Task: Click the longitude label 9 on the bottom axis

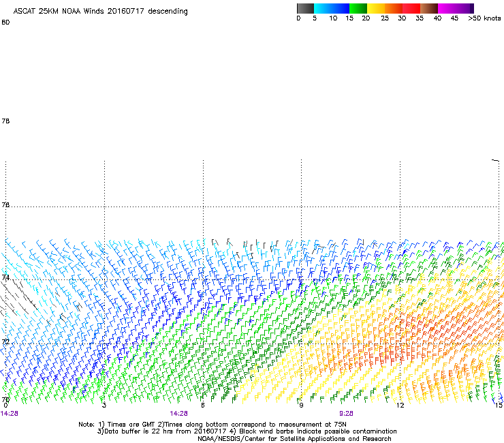Action: pos(301,406)
